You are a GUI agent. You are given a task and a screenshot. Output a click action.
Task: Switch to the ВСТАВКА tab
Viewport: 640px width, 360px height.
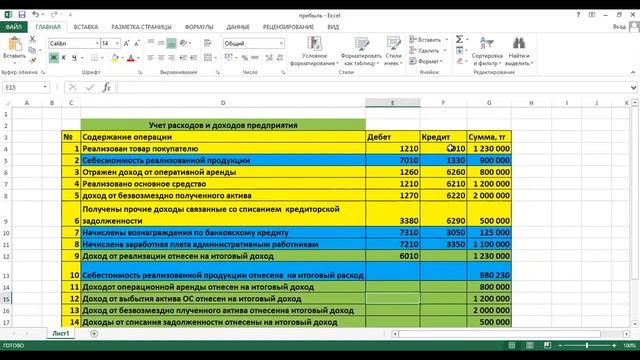[86, 27]
